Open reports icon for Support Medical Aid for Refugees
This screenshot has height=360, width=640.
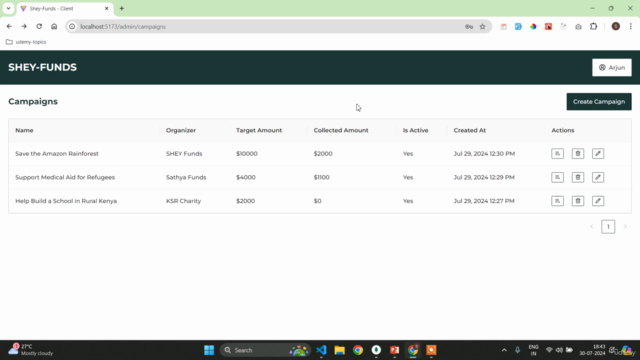558,177
